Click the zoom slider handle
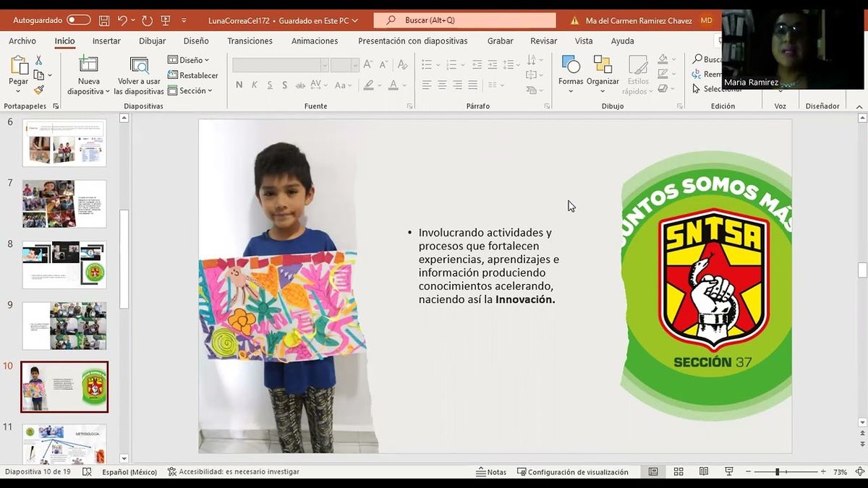The image size is (868, 488). (777, 472)
